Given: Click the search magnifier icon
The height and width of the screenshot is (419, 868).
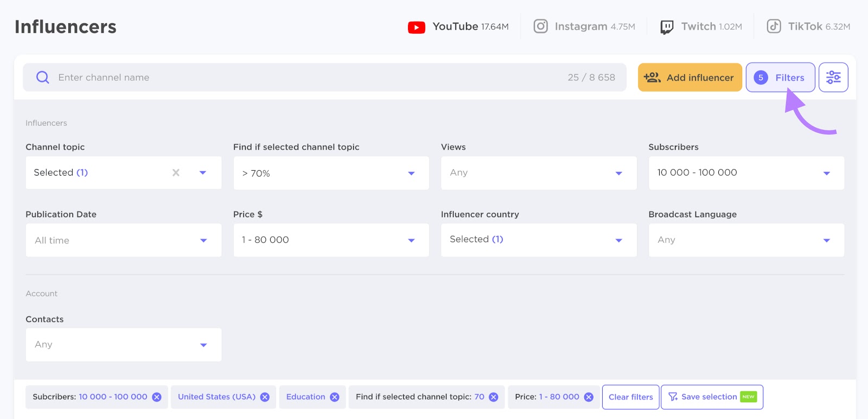Looking at the screenshot, I should click(42, 78).
